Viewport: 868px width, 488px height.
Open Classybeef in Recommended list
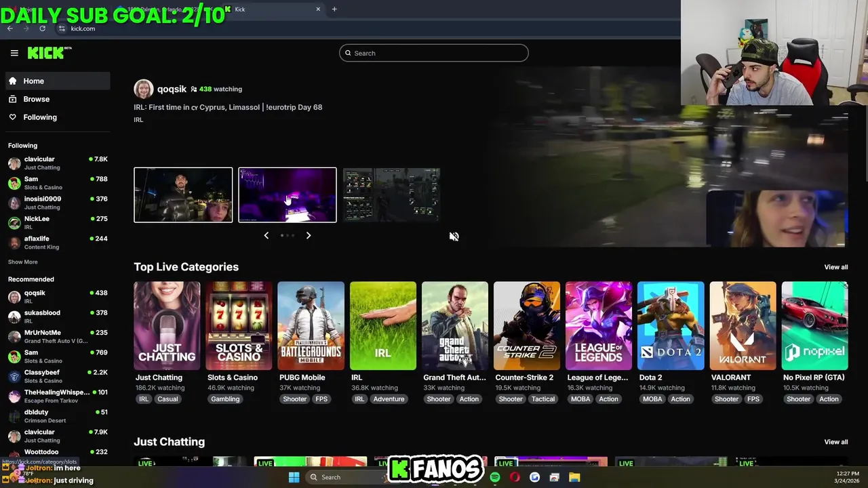pos(58,376)
